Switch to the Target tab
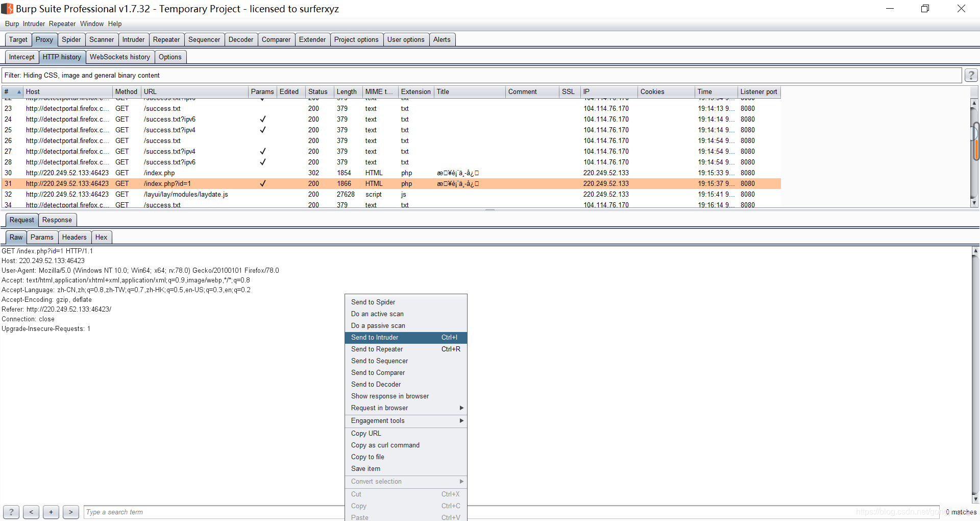This screenshot has width=980, height=521. coord(18,39)
